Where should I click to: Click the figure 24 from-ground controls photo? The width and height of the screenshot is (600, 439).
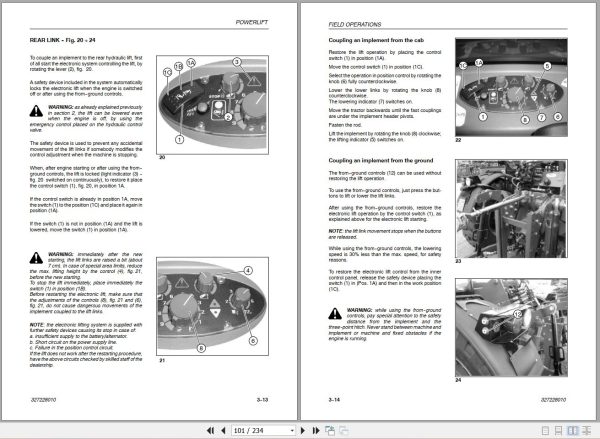pos(511,328)
